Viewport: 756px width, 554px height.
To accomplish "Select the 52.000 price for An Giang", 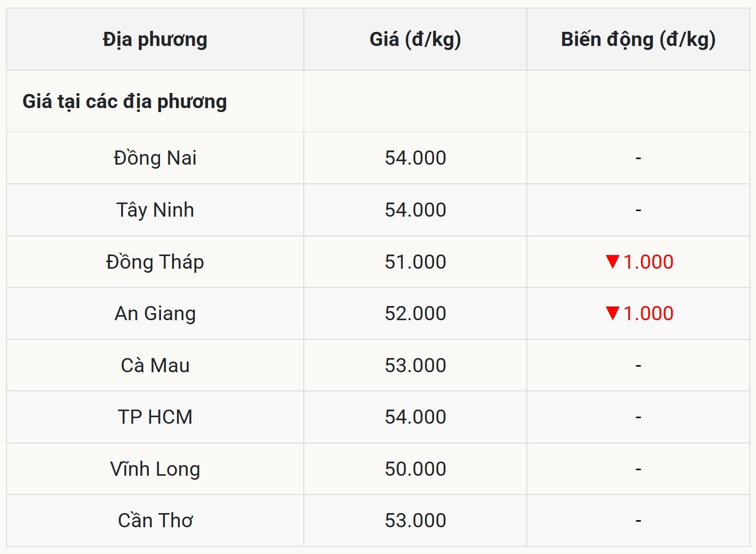I will (415, 314).
